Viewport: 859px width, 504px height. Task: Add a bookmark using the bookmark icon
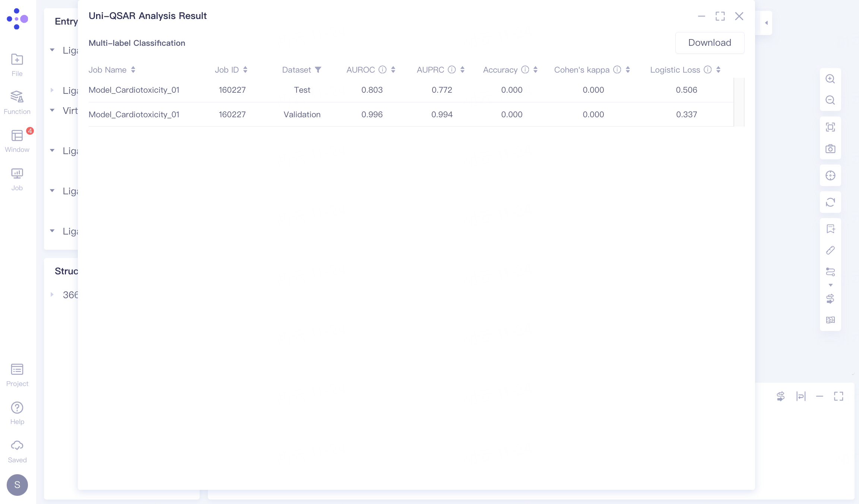coord(831,229)
